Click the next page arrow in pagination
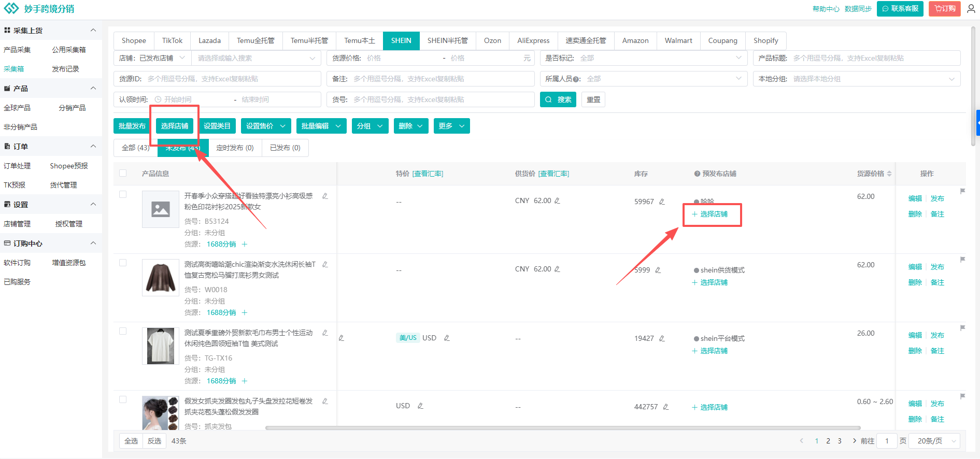Image resolution: width=980 pixels, height=459 pixels. tap(854, 441)
